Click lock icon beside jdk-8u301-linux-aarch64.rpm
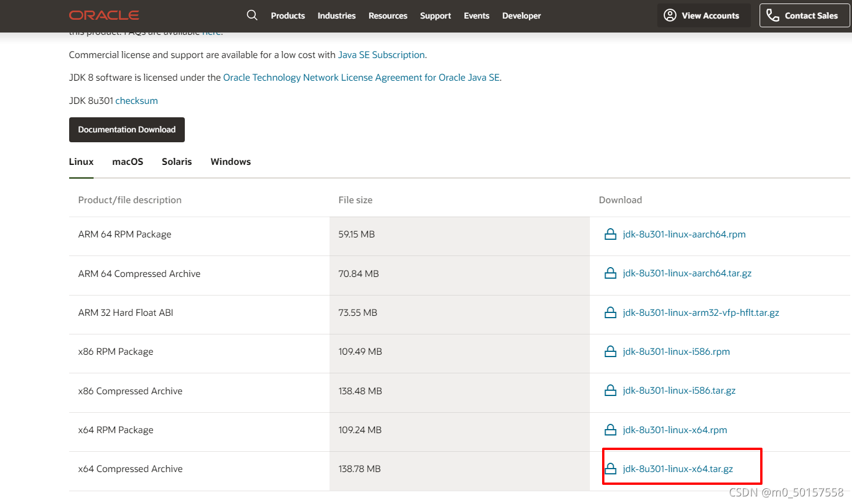Image resolution: width=852 pixels, height=504 pixels. coord(610,234)
